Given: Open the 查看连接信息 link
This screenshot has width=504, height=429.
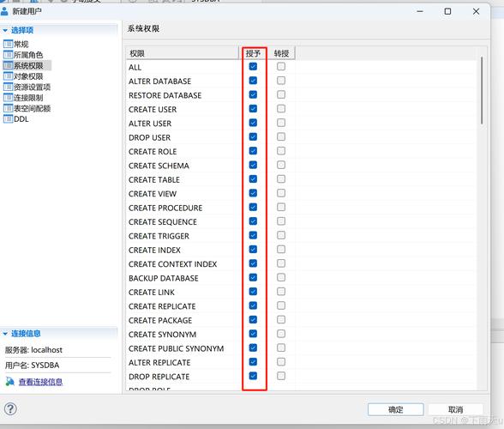Looking at the screenshot, I should [x=40, y=382].
